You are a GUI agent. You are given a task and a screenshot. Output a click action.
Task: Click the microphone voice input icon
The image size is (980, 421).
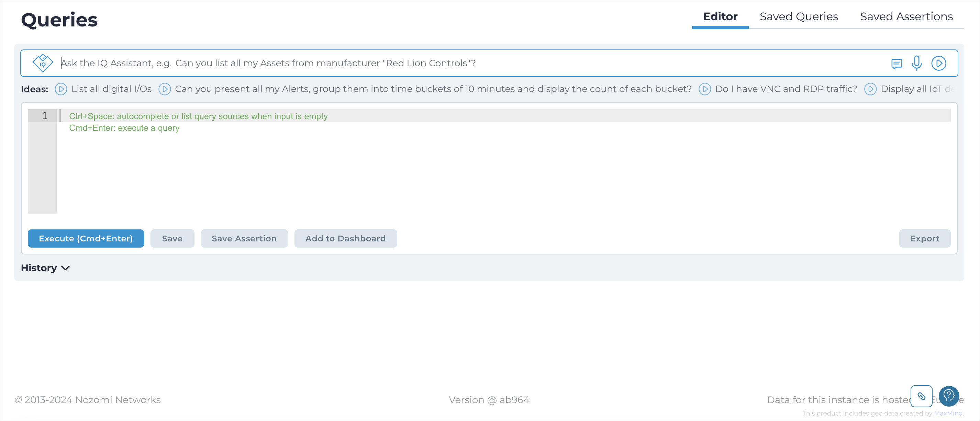(916, 63)
